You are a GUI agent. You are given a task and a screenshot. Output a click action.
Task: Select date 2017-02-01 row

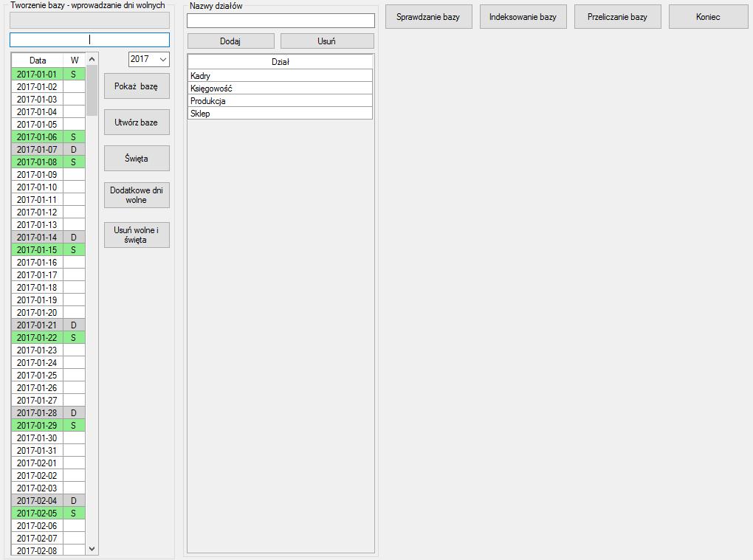pyautogui.click(x=49, y=463)
